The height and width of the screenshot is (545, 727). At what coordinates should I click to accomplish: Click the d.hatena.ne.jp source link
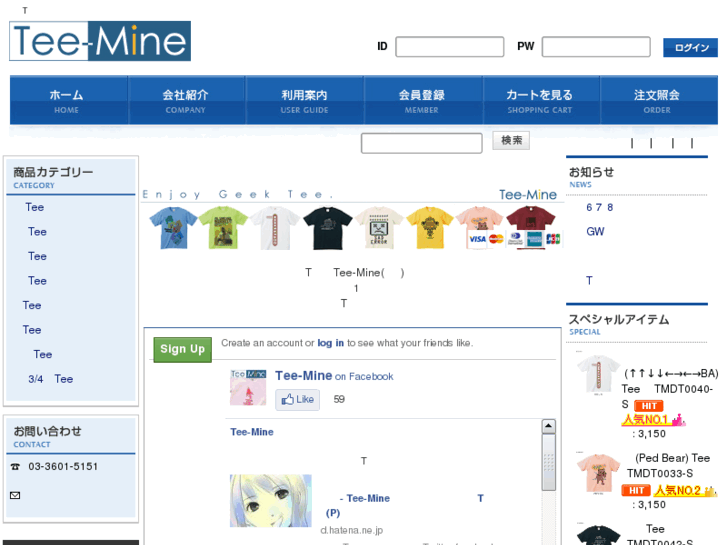coord(351,530)
